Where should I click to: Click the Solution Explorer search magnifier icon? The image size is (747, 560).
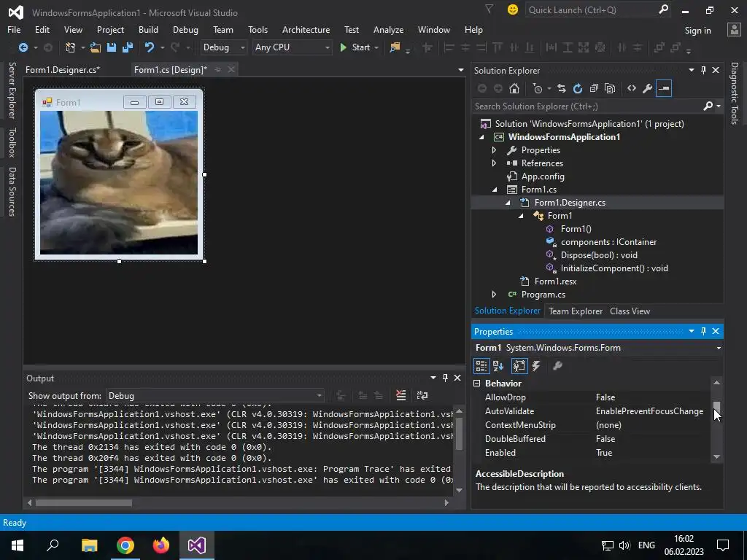[708, 106]
